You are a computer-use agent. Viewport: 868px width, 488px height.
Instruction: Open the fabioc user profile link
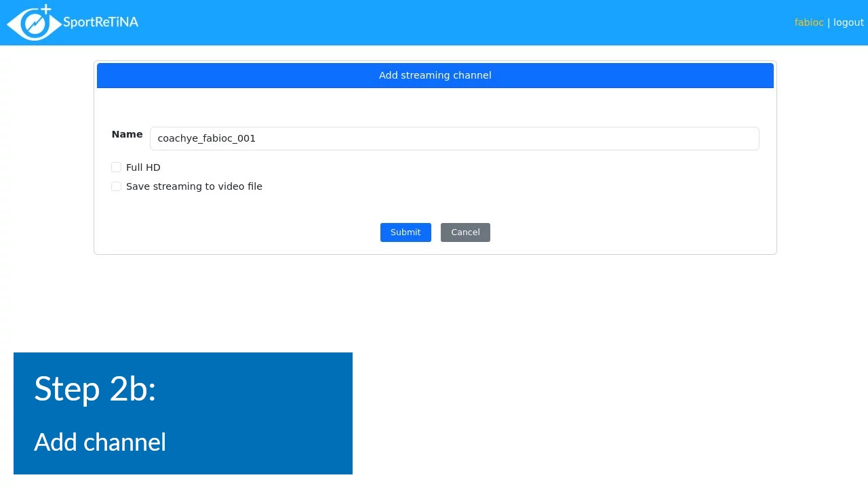[808, 22]
